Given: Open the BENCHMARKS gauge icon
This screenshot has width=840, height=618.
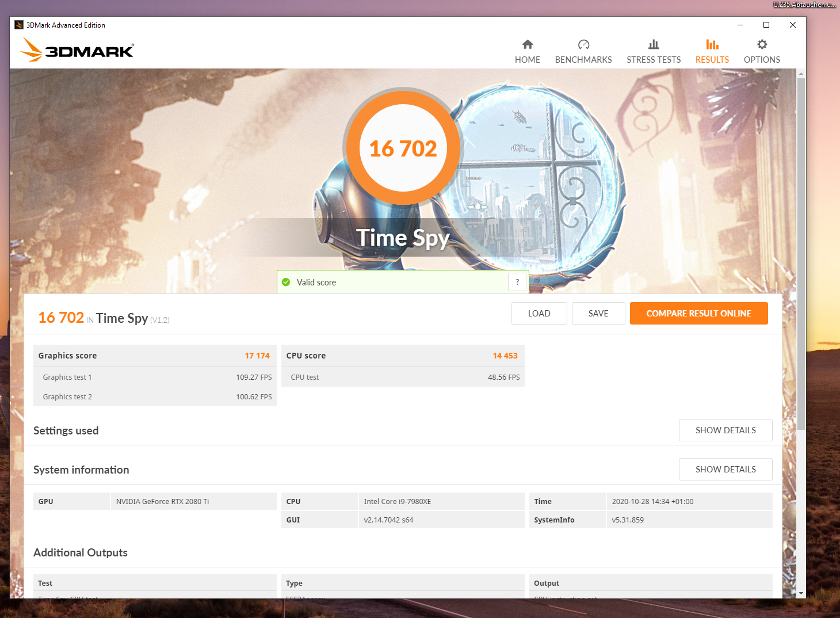Looking at the screenshot, I should point(583,44).
